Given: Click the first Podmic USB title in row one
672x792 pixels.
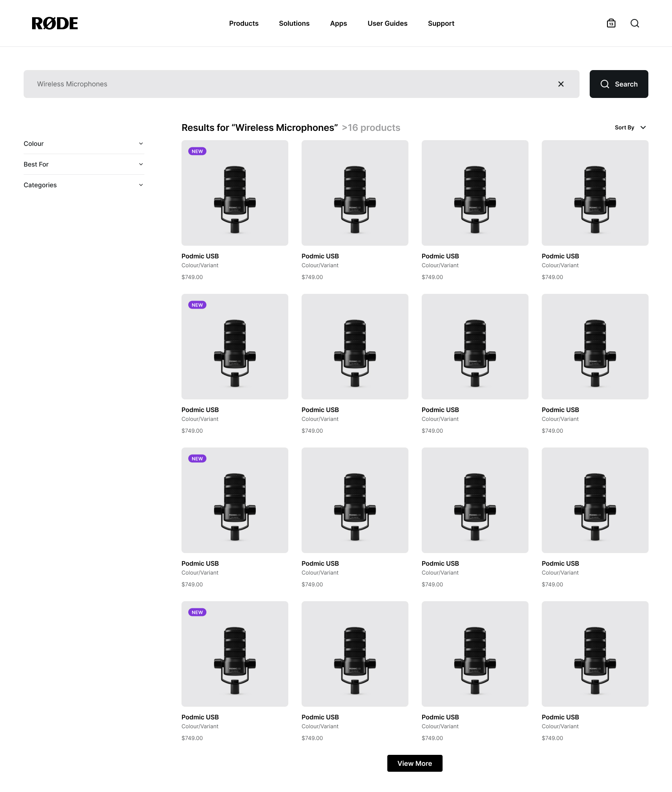Looking at the screenshot, I should click(x=200, y=256).
